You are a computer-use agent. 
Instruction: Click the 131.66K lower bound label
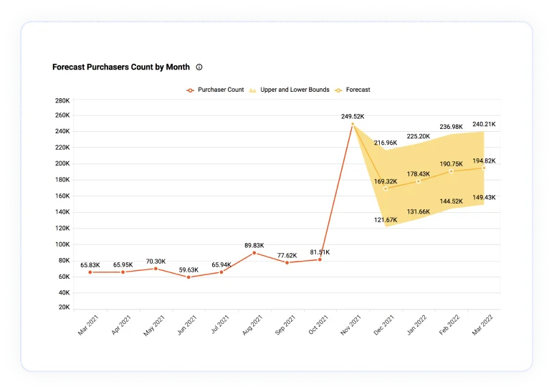419,212
